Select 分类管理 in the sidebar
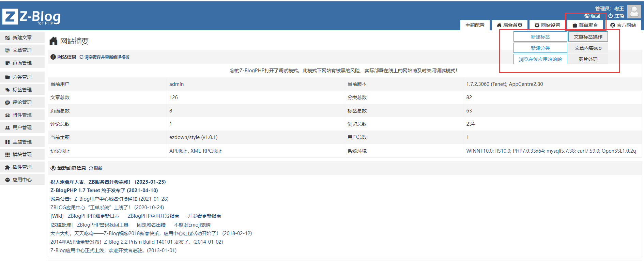 tap(22, 77)
